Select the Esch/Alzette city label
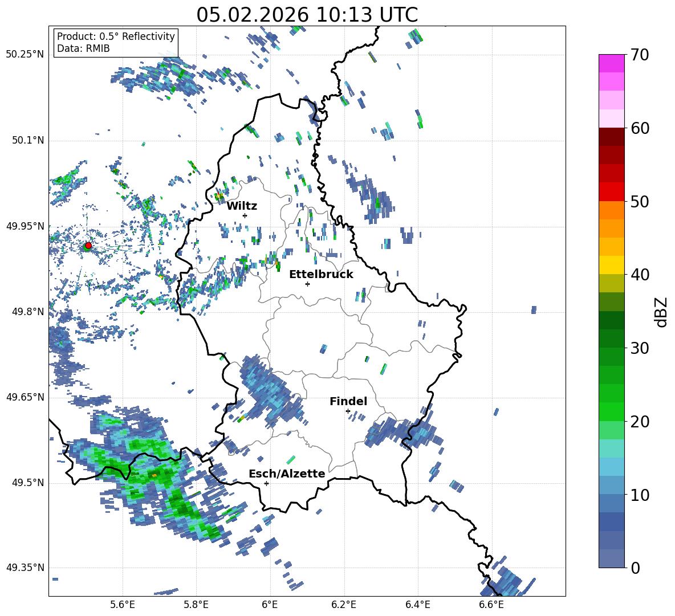Screen dimensions: 675x616 287,474
